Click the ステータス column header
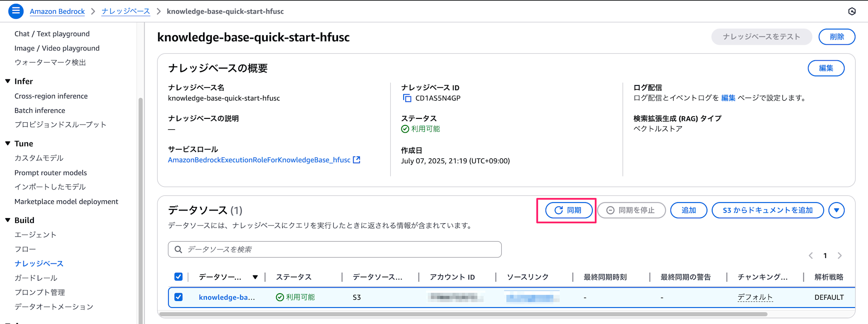The height and width of the screenshot is (324, 868). [x=294, y=277]
